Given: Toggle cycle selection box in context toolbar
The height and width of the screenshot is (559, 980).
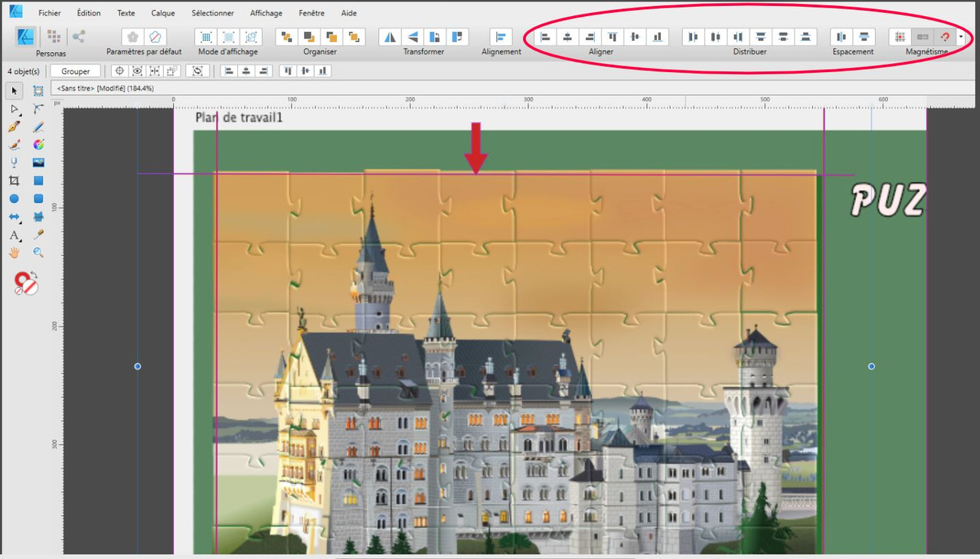Looking at the screenshot, I should coord(198,71).
